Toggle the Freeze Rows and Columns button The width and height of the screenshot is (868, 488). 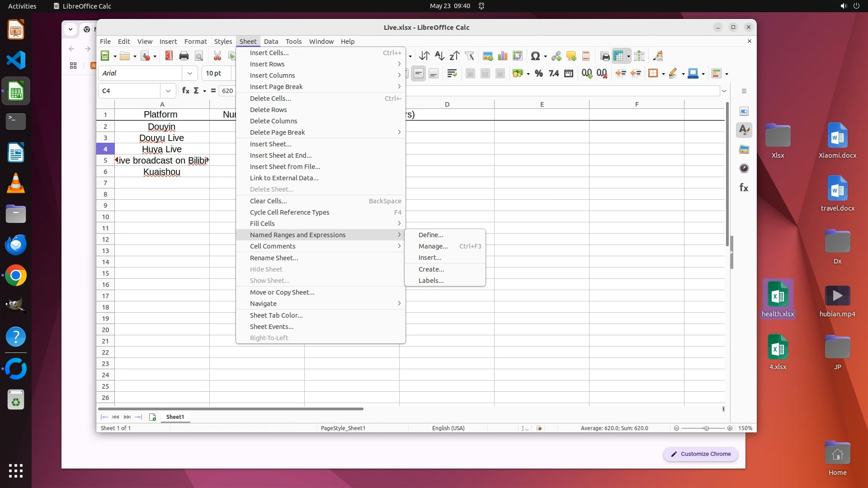pos(618,56)
